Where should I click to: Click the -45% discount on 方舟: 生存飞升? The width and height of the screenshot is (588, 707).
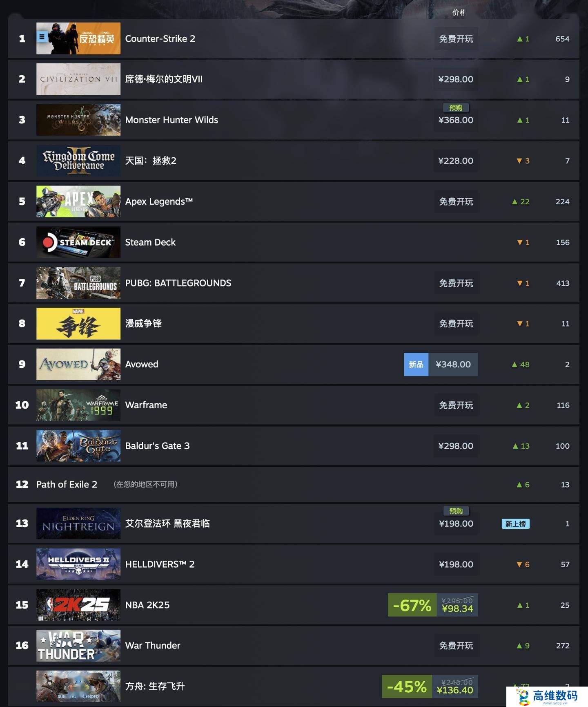point(407,687)
